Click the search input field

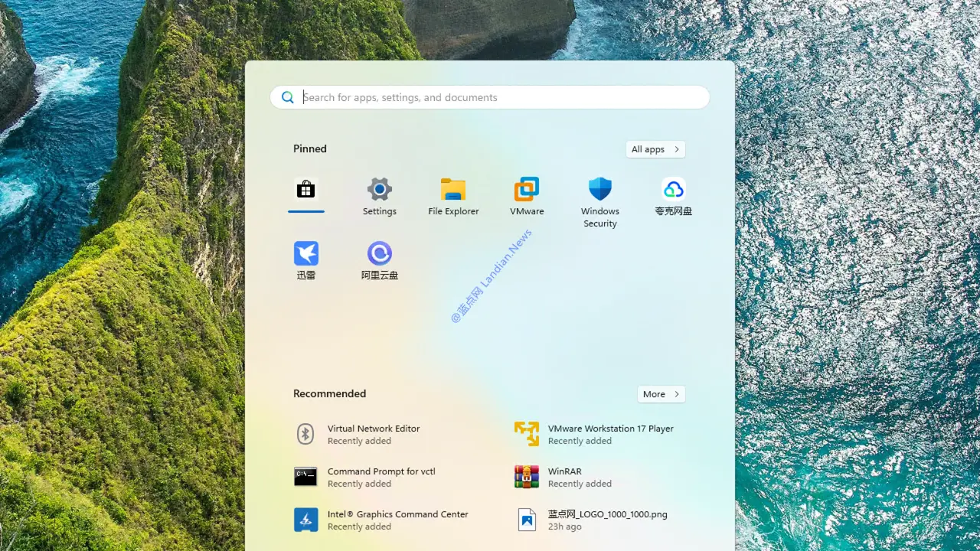[490, 97]
